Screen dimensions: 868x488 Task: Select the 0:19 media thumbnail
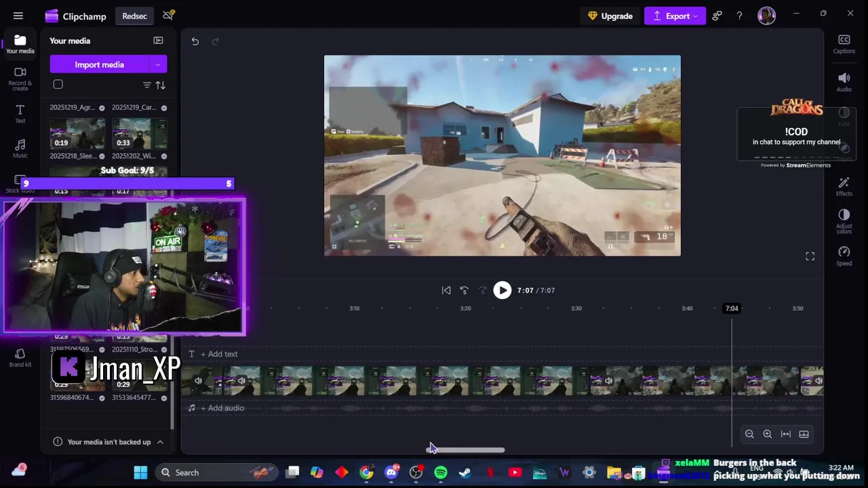77,134
